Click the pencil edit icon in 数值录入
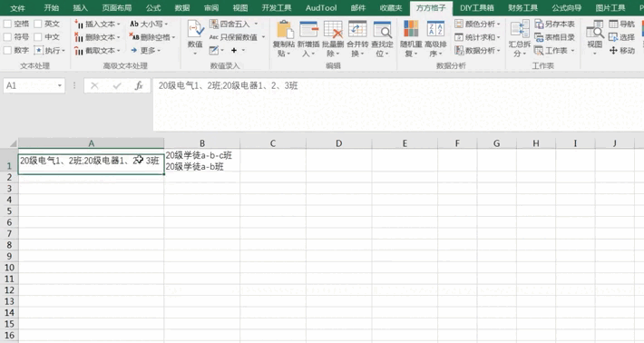This screenshot has height=343, width=644. click(x=213, y=50)
